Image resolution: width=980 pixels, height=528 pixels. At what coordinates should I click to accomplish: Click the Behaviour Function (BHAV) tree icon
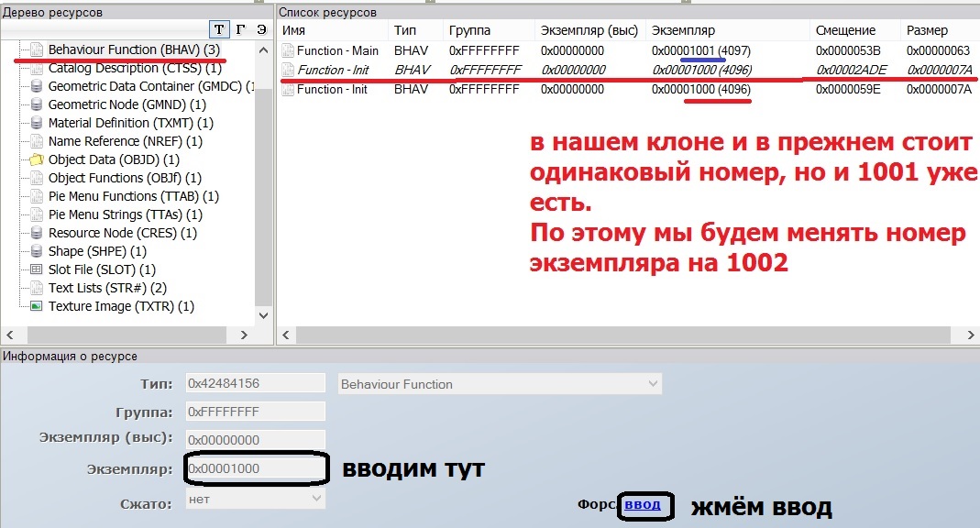coord(37,49)
